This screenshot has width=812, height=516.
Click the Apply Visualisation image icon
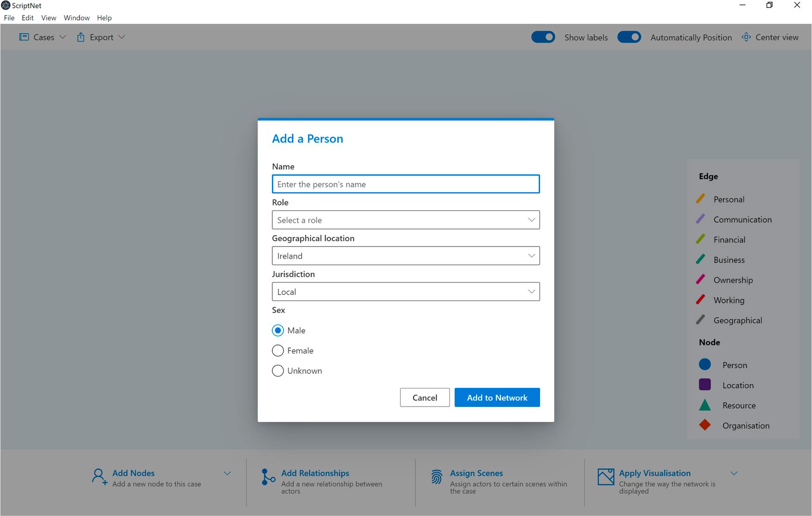click(x=605, y=477)
